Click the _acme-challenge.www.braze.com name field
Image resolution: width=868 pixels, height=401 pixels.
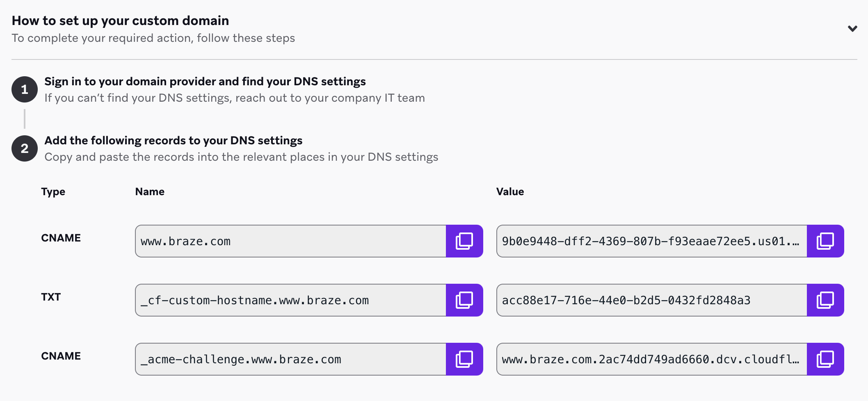(x=290, y=359)
